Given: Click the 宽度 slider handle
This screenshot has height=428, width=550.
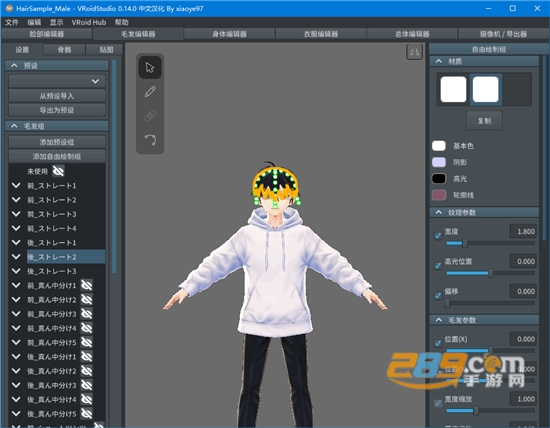Looking at the screenshot, I should pyautogui.click(x=465, y=243).
